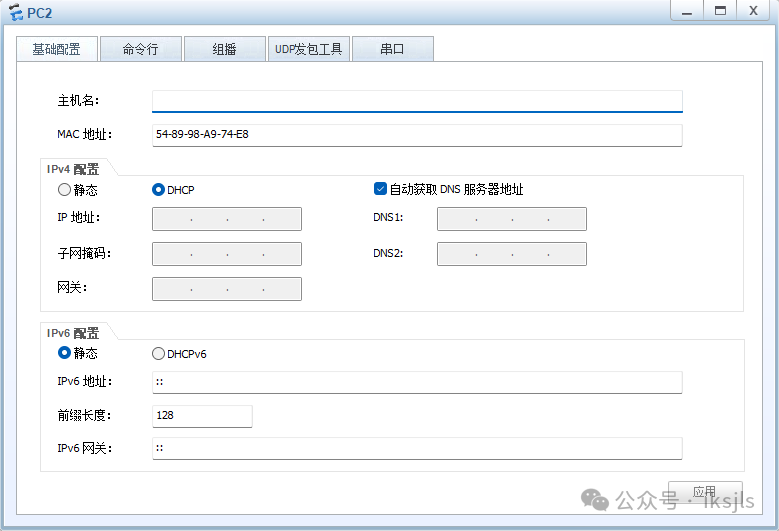Switch to the UDP发包工具 tab
The image size is (779, 531).
coord(309,49)
